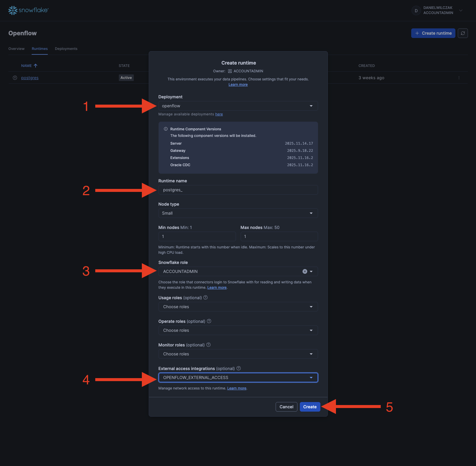476x466 pixels.
Task: Click the help icon next to Monitor roles
Action: [x=208, y=345]
